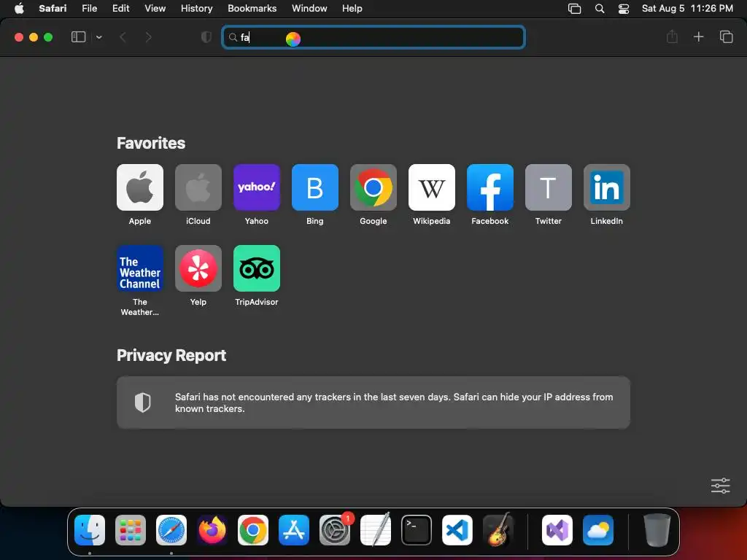Open a new tab
Image resolution: width=747 pixels, height=560 pixels.
point(698,36)
